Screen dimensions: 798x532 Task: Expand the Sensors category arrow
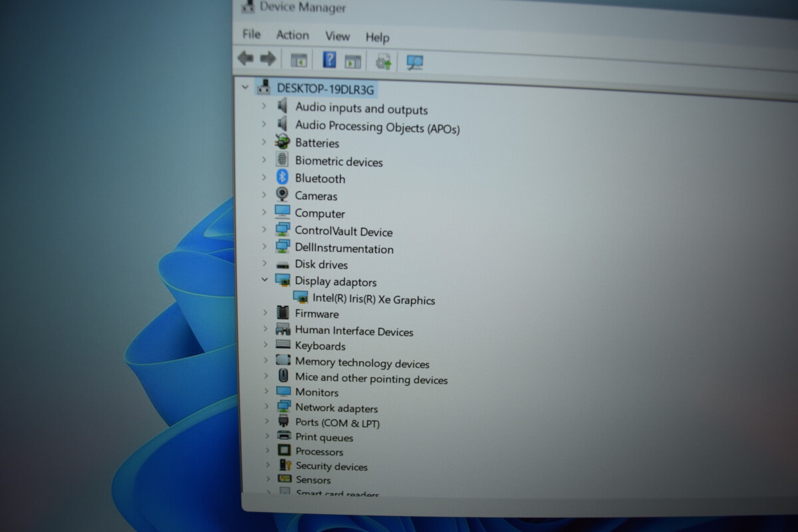pyautogui.click(x=267, y=479)
